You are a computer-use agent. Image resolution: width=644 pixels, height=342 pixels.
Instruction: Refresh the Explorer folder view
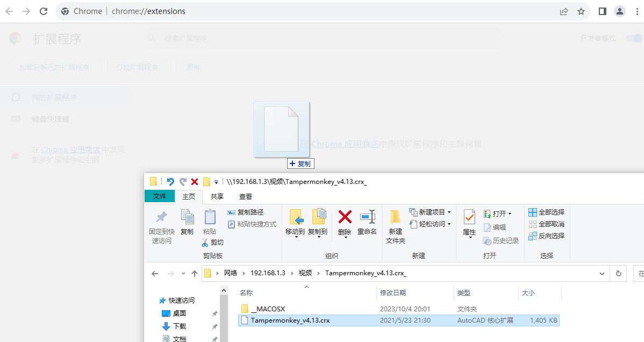pyautogui.click(x=619, y=273)
